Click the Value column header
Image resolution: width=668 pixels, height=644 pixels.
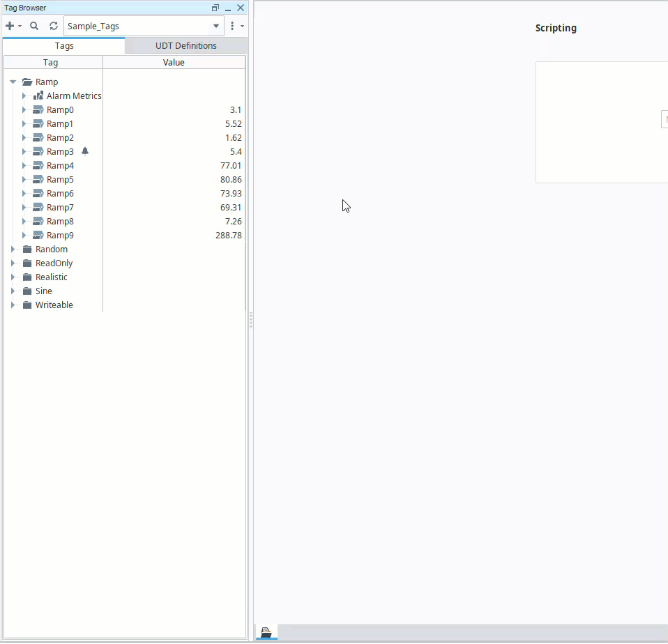coord(174,62)
